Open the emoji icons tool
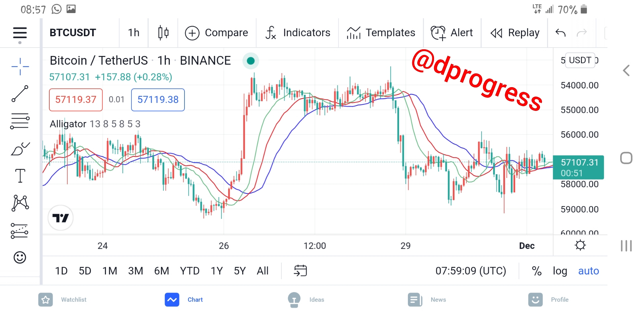This screenshot has height=313, width=644. tap(20, 257)
